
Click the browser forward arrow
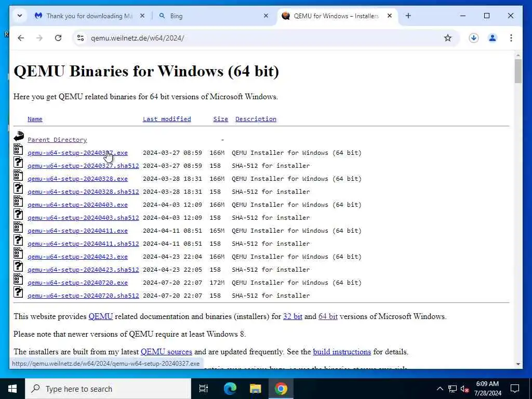click(x=39, y=38)
